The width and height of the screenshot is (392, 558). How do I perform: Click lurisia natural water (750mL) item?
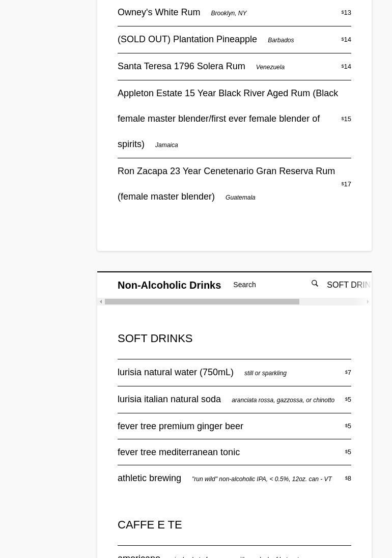point(176,372)
